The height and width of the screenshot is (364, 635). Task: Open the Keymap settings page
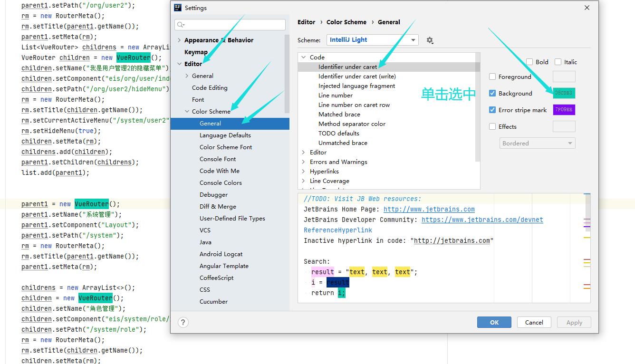196,52
